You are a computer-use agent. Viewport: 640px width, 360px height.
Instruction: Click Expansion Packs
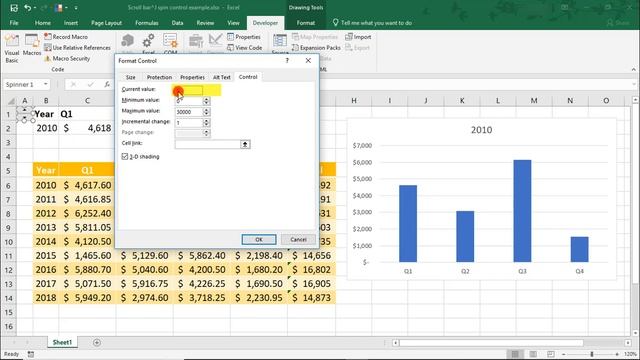(x=316, y=48)
